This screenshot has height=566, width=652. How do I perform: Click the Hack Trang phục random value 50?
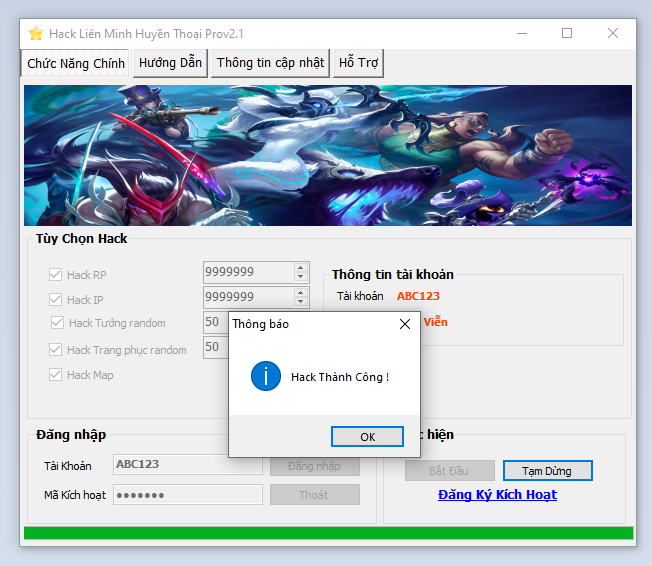tap(215, 347)
